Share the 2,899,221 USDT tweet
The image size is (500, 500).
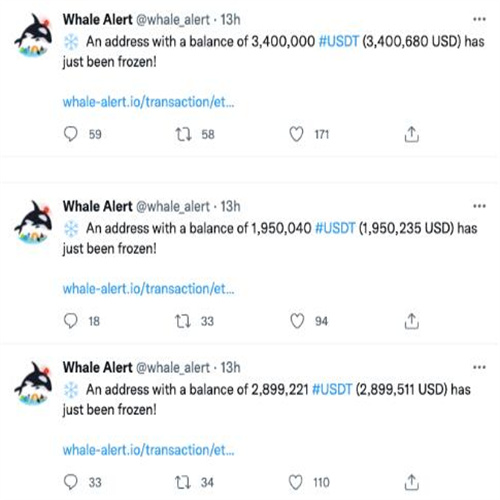pyautogui.click(x=412, y=482)
